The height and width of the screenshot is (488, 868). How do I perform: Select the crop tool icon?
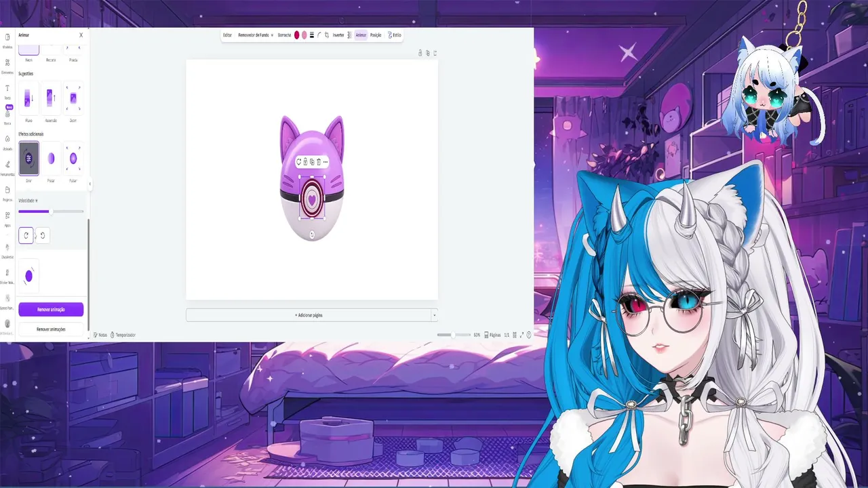click(327, 35)
